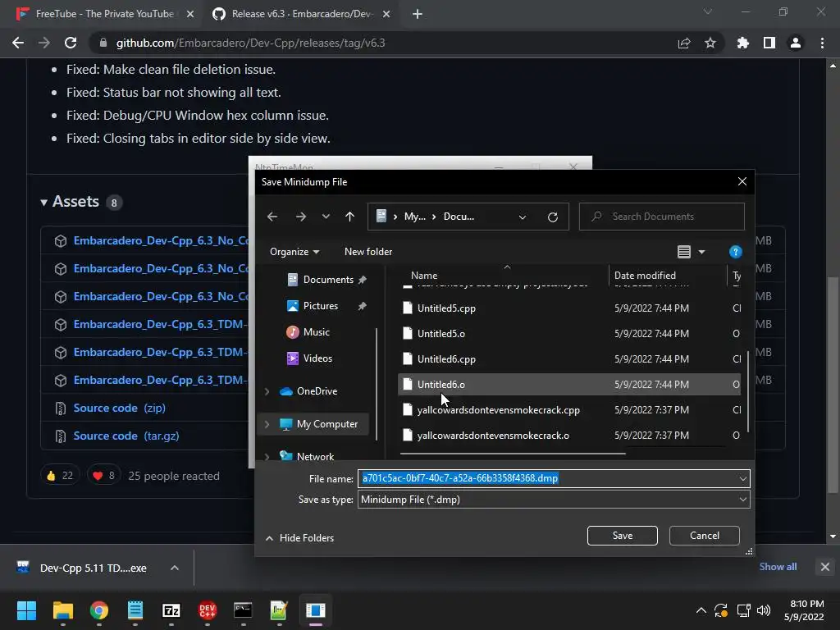
Task: Expand address bar path history dropdown
Action: pos(523,217)
